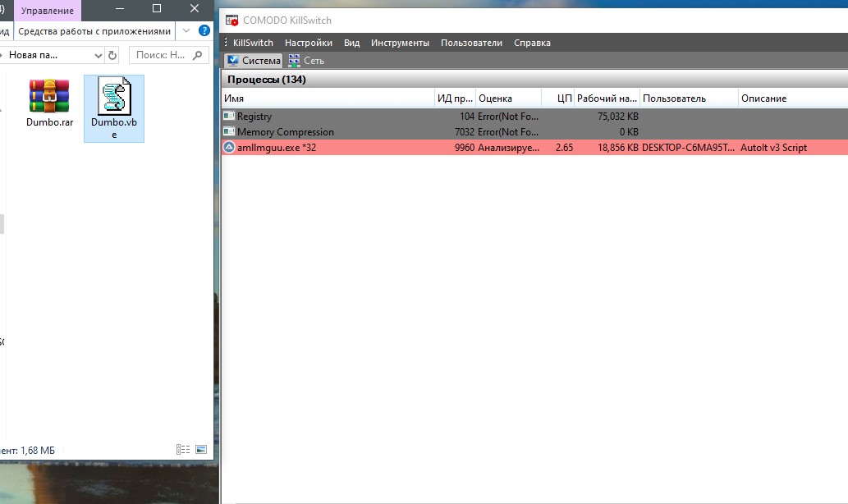
Task: Click the Explorer search field
Action: [169, 55]
